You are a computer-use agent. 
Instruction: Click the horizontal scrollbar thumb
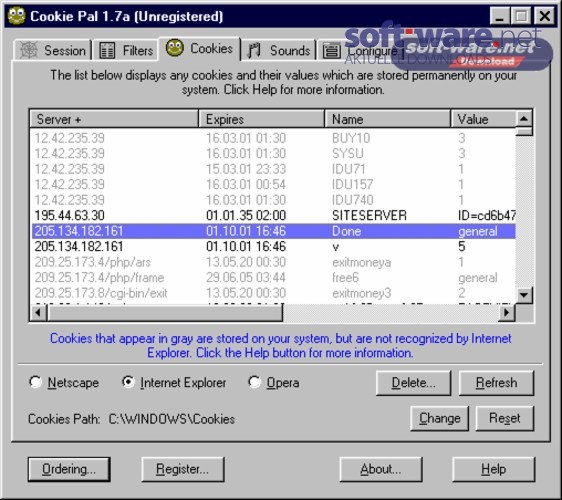point(165,313)
